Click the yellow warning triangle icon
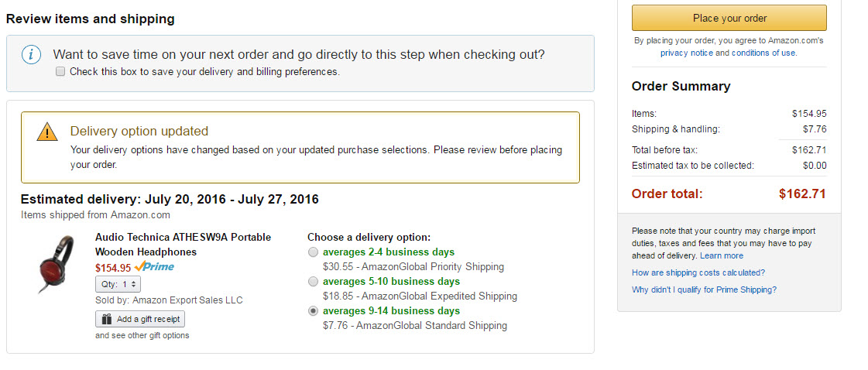Image resolution: width=868 pixels, height=370 pixels. click(47, 132)
